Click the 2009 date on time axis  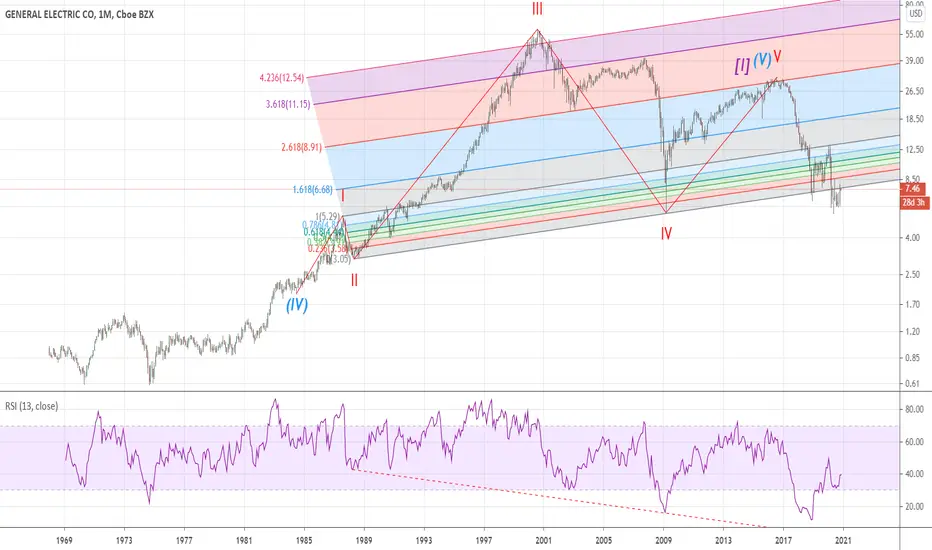(x=663, y=540)
